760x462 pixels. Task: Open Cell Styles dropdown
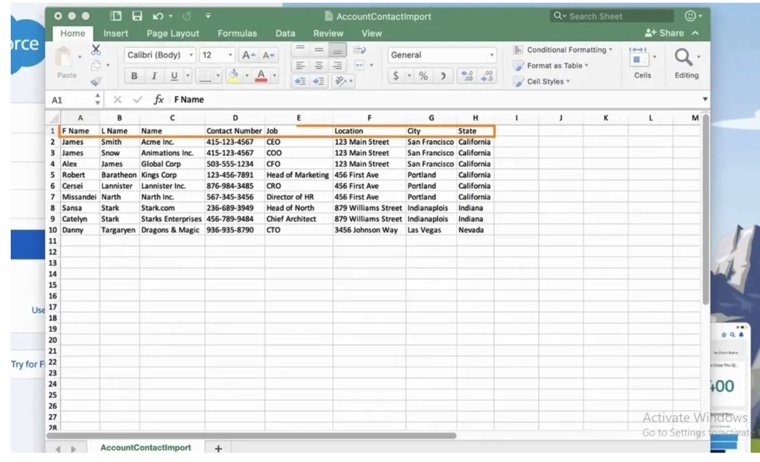coord(542,81)
